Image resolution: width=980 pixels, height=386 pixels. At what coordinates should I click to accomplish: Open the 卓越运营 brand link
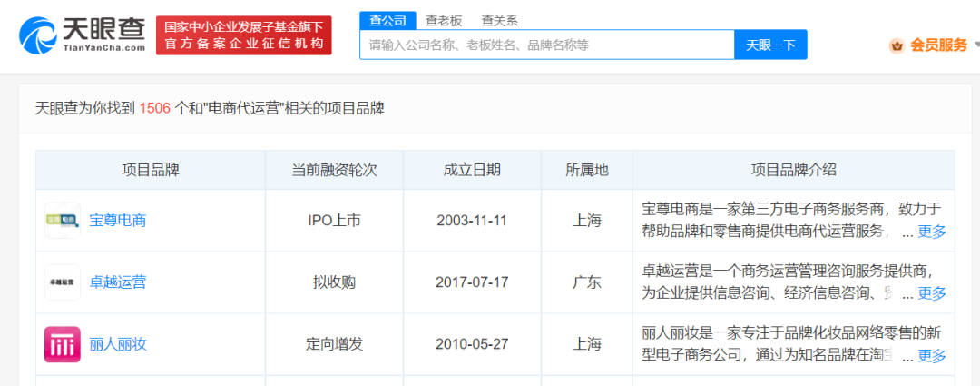tap(117, 282)
